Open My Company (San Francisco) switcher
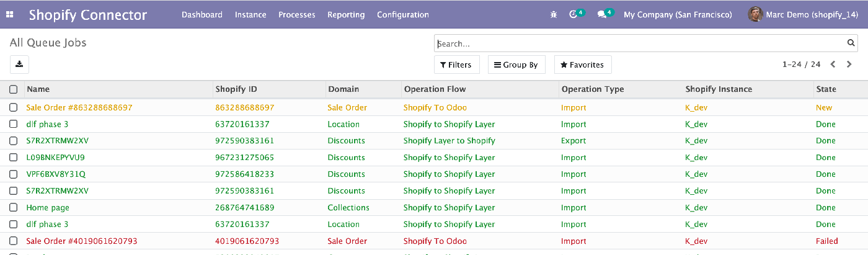 678,14
